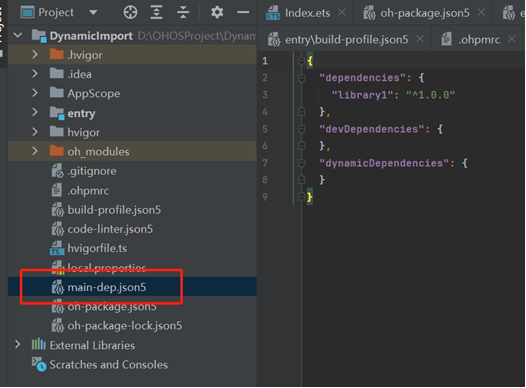Click the main-dep.json5 file icon

pyautogui.click(x=58, y=287)
